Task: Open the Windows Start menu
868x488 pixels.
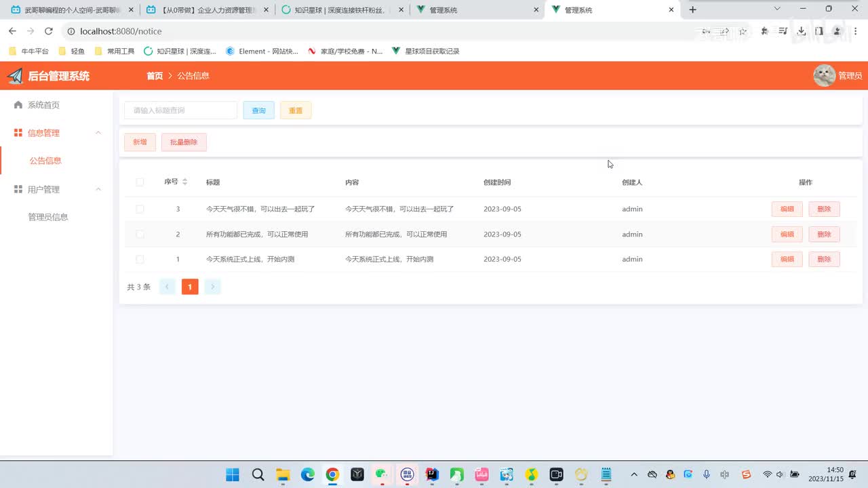Action: tap(233, 474)
